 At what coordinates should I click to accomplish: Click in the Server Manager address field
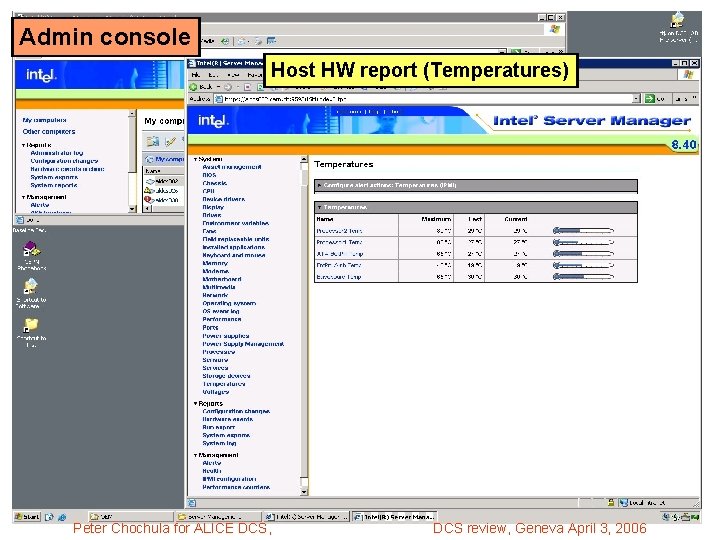point(427,99)
